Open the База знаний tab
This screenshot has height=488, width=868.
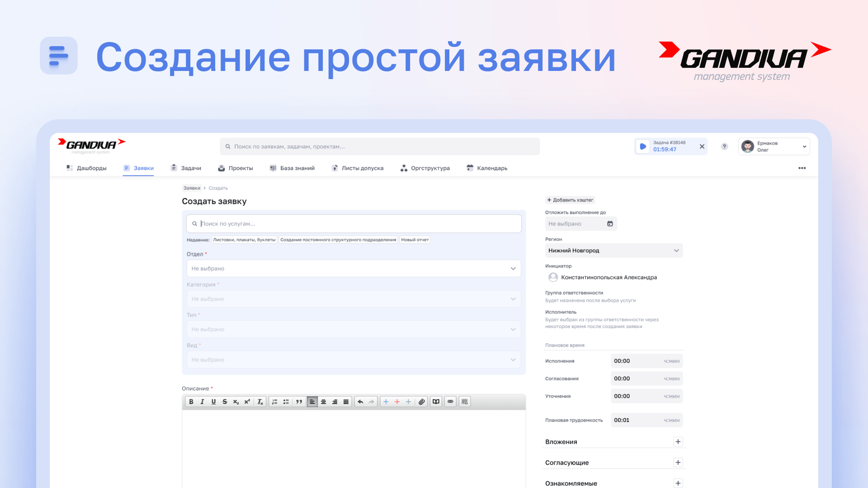click(x=292, y=168)
